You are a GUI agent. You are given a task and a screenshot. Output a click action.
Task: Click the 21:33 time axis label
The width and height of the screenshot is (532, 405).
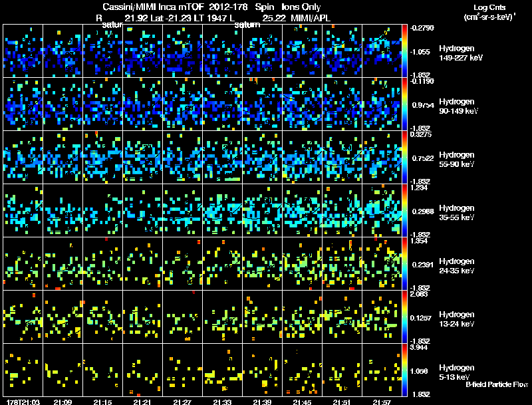pyautogui.click(x=222, y=402)
